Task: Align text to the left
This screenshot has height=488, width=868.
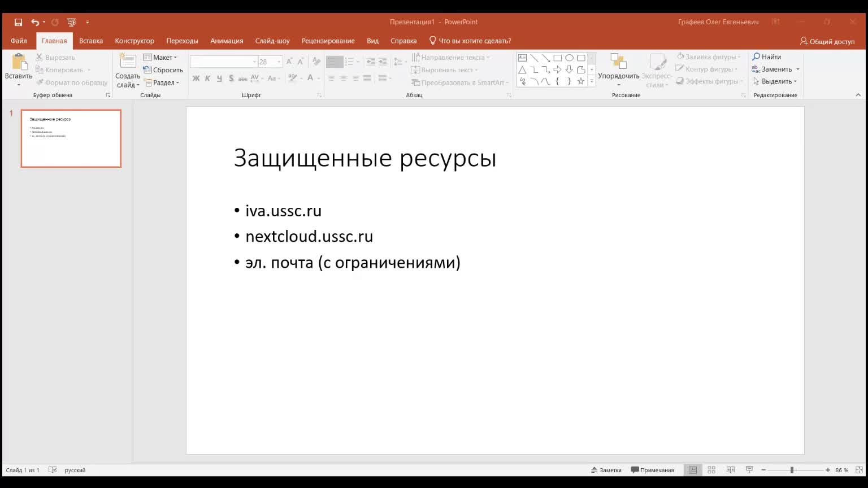Action: [x=332, y=79]
